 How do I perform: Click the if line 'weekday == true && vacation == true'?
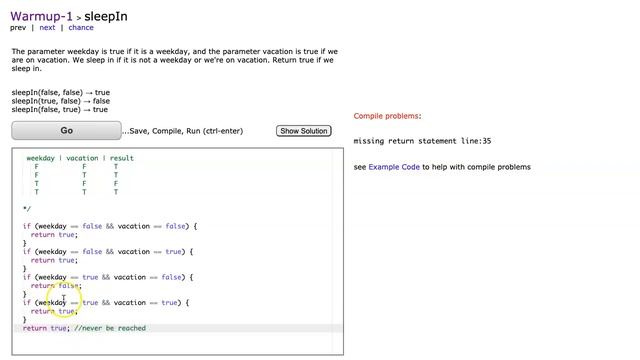click(106, 303)
